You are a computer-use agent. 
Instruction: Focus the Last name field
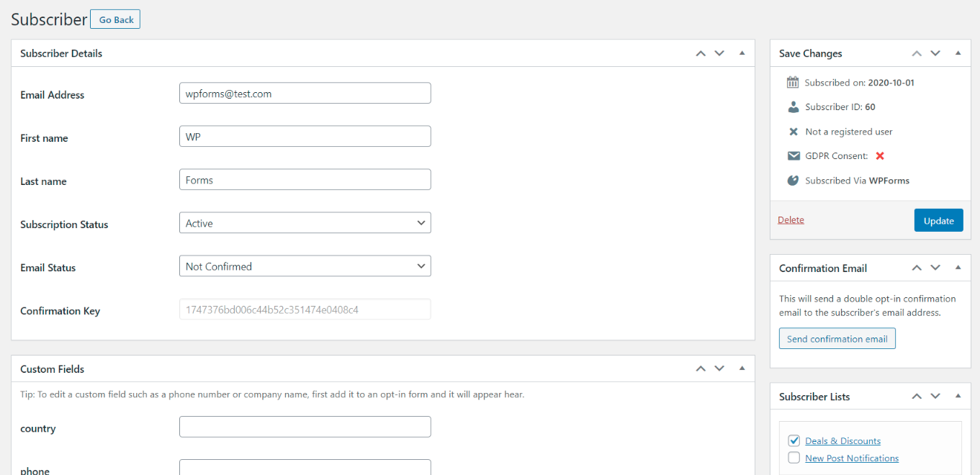click(305, 179)
